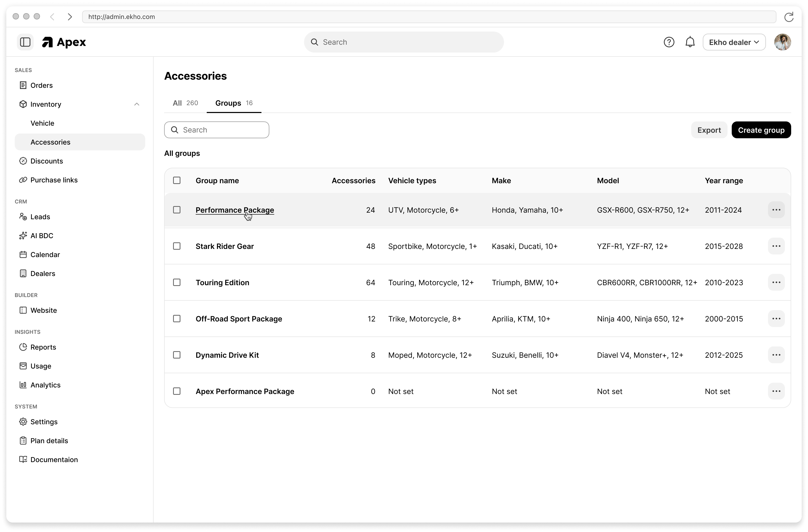808x532 pixels.
Task: Click the Create group button
Action: [x=761, y=130]
